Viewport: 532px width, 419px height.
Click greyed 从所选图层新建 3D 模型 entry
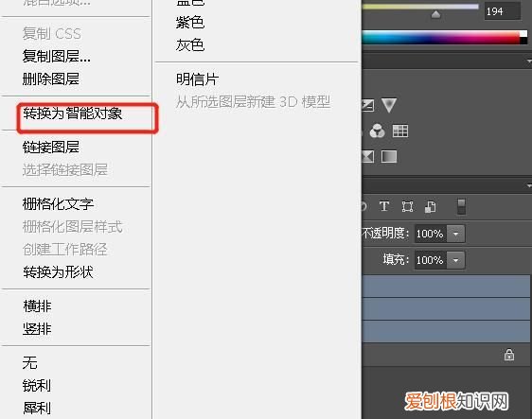[x=253, y=101]
